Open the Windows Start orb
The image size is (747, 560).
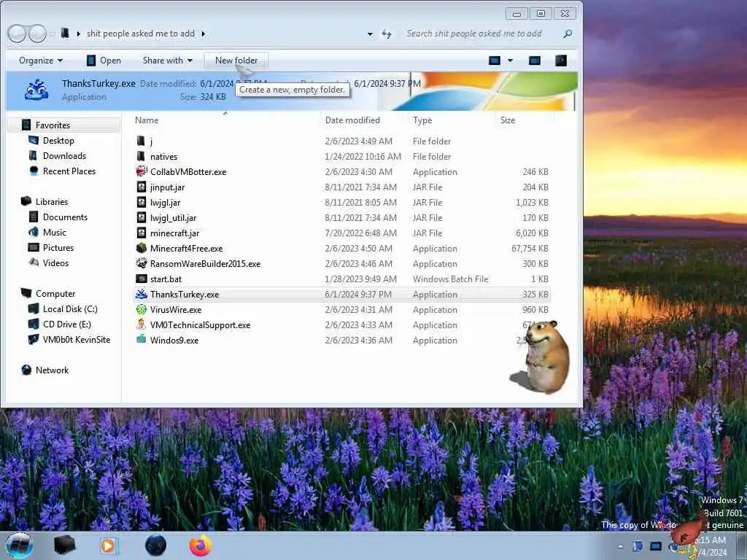click(x=19, y=545)
